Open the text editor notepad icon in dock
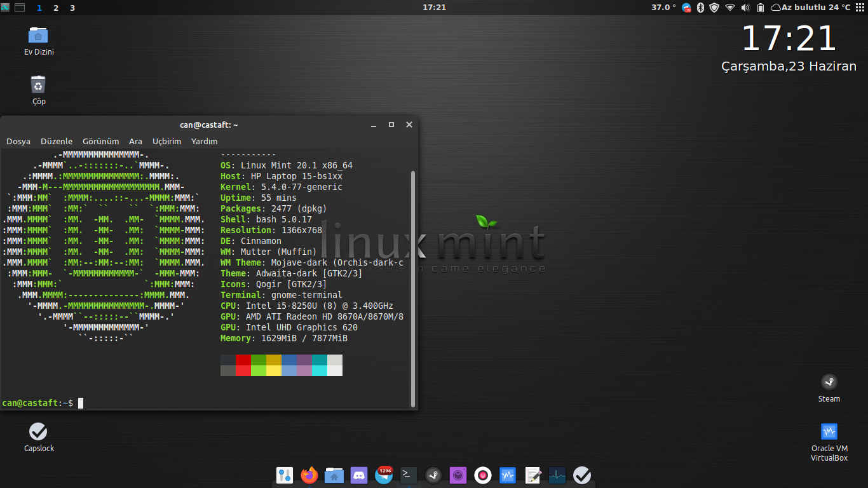The image size is (868, 488). coord(532,475)
